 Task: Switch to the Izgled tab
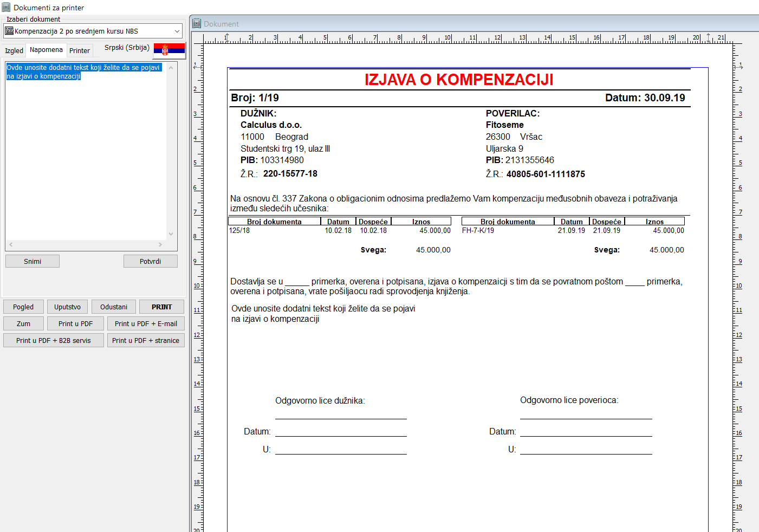click(x=14, y=50)
